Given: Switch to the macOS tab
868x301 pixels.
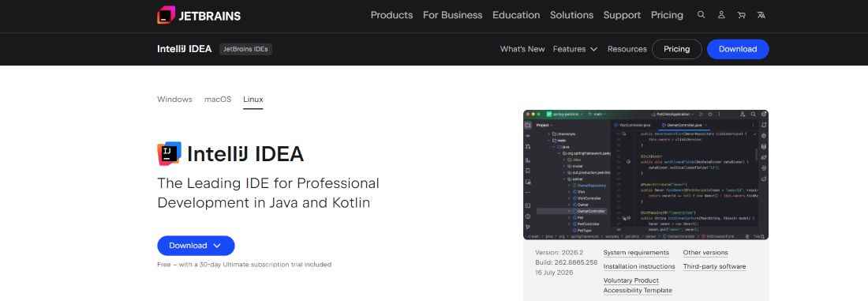Looking at the screenshot, I should click(x=218, y=100).
